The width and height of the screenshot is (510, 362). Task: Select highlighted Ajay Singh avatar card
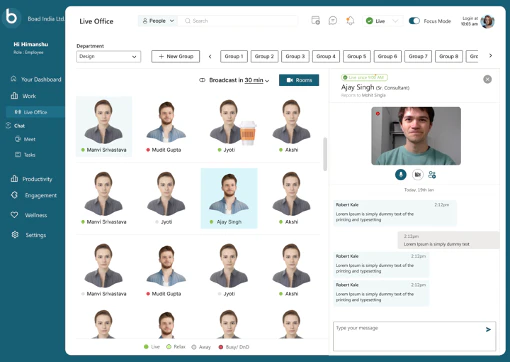click(229, 198)
